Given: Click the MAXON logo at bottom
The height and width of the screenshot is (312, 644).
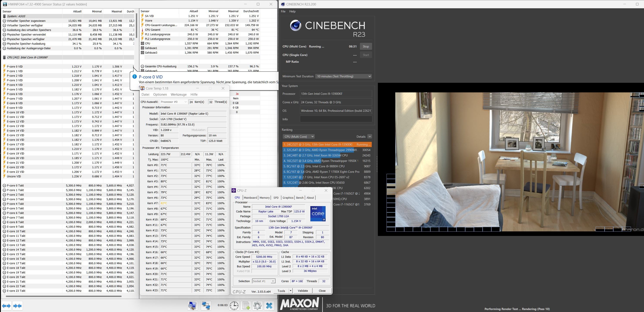Looking at the screenshot, I should (x=299, y=304).
